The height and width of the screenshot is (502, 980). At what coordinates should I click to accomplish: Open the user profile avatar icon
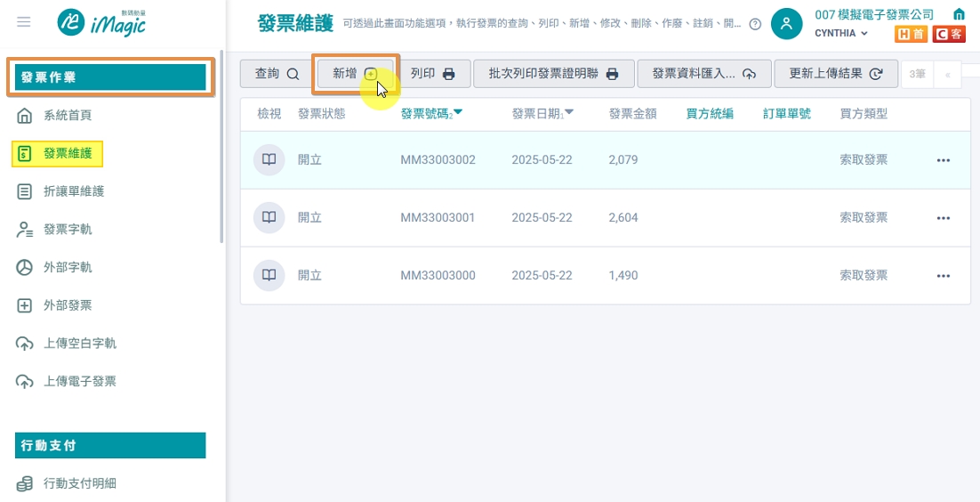(x=787, y=24)
